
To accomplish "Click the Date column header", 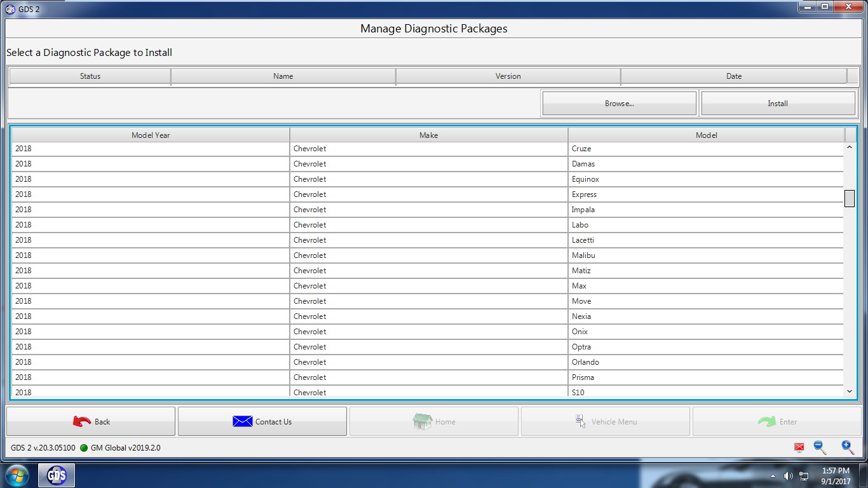I will [734, 76].
